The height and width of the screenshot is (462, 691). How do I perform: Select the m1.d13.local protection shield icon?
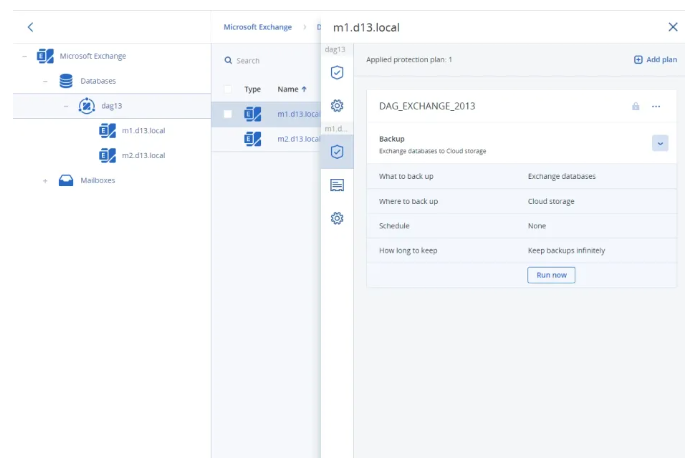[x=337, y=152]
